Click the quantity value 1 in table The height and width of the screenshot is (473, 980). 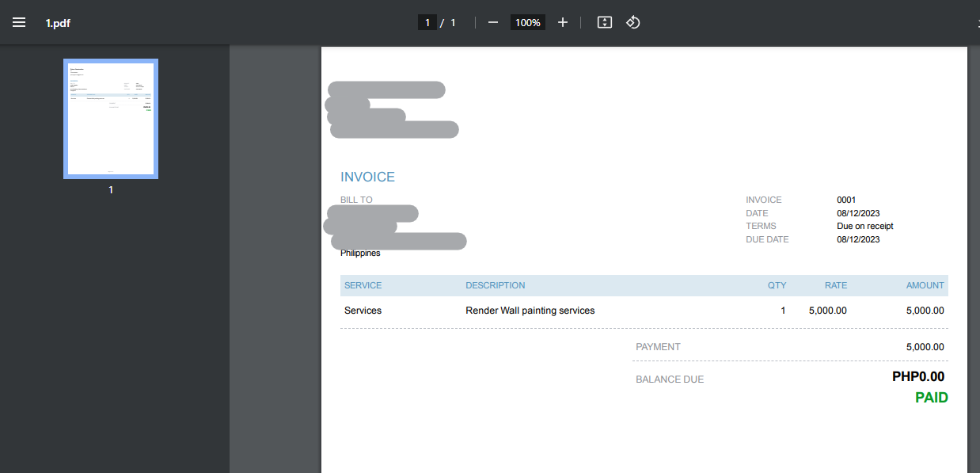(784, 311)
